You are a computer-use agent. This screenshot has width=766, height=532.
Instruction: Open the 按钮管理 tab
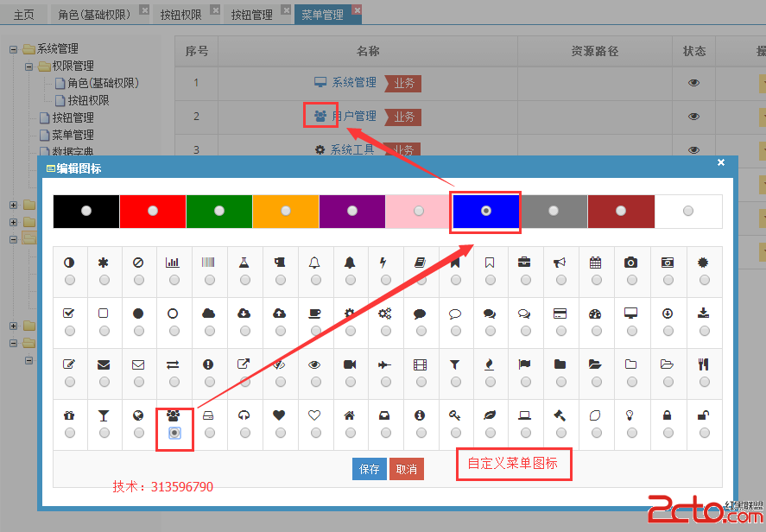pos(251,16)
